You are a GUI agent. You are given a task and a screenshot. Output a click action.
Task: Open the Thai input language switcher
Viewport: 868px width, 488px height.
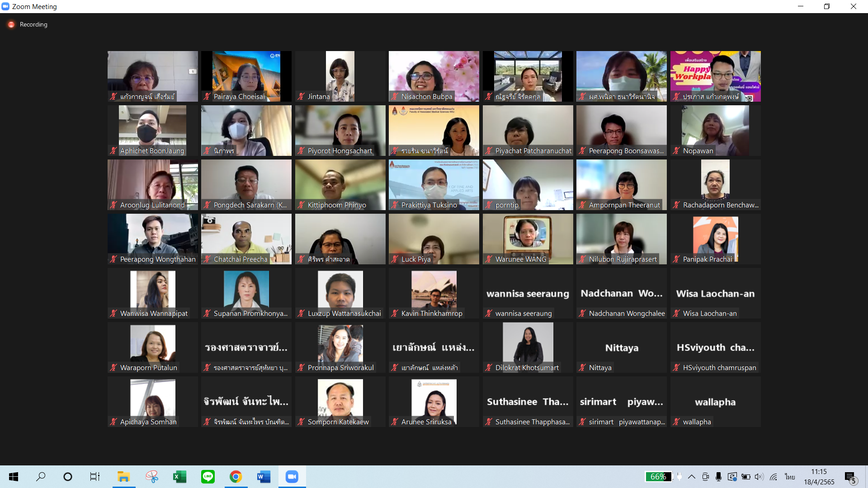790,477
